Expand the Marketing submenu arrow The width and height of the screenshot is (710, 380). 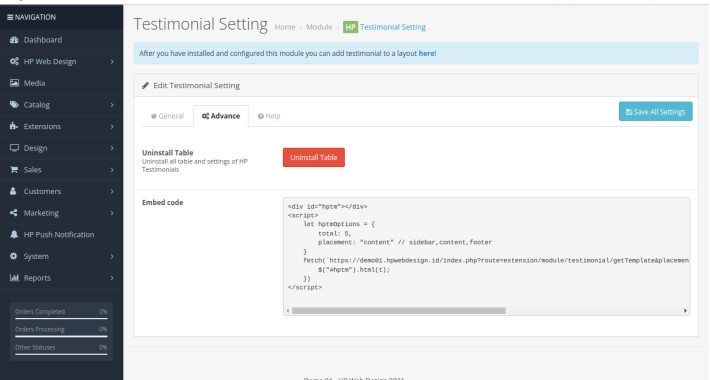click(x=112, y=213)
